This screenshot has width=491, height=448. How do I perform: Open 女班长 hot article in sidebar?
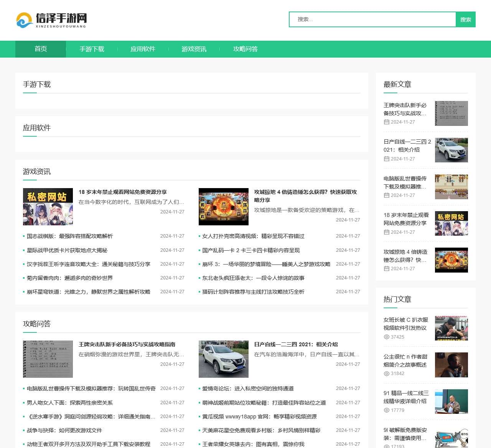click(405, 324)
